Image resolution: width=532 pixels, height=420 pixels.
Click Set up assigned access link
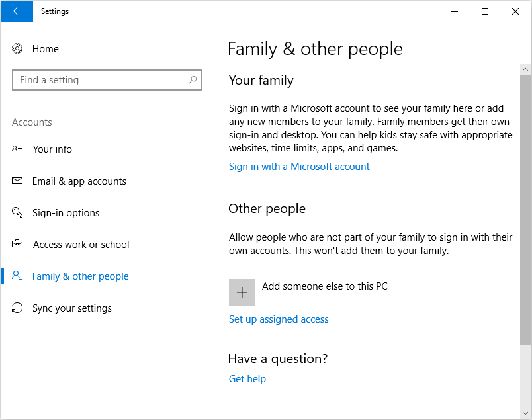coord(279,319)
